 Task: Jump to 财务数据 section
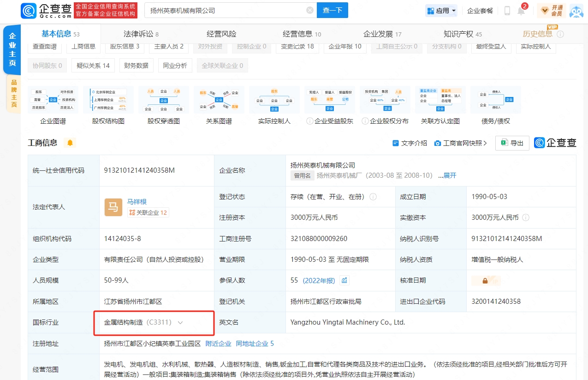point(136,66)
